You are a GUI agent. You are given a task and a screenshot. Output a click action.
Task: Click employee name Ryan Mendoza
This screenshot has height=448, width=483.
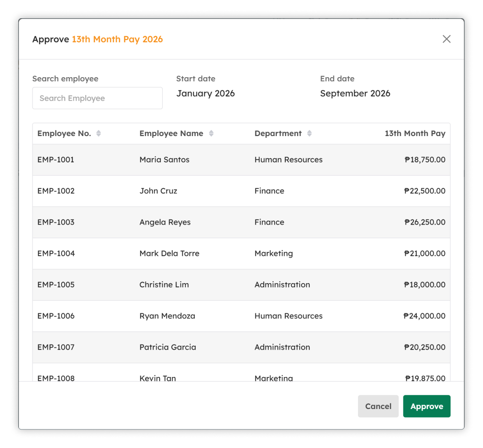(x=167, y=316)
